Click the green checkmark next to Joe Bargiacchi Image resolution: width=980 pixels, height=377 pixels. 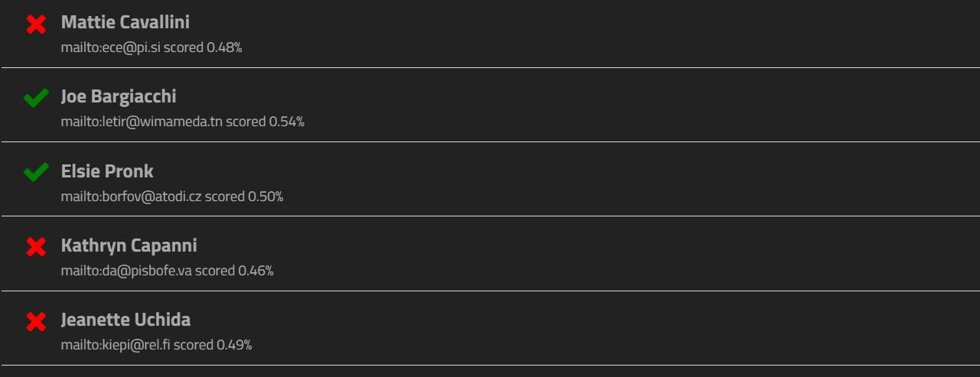click(x=36, y=99)
